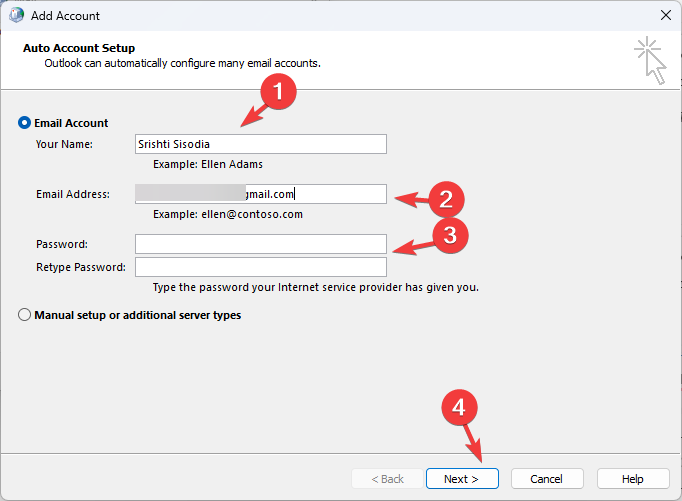This screenshot has height=501, width=682.
Task: Close the Add Account dialog window
Action: coord(665,16)
